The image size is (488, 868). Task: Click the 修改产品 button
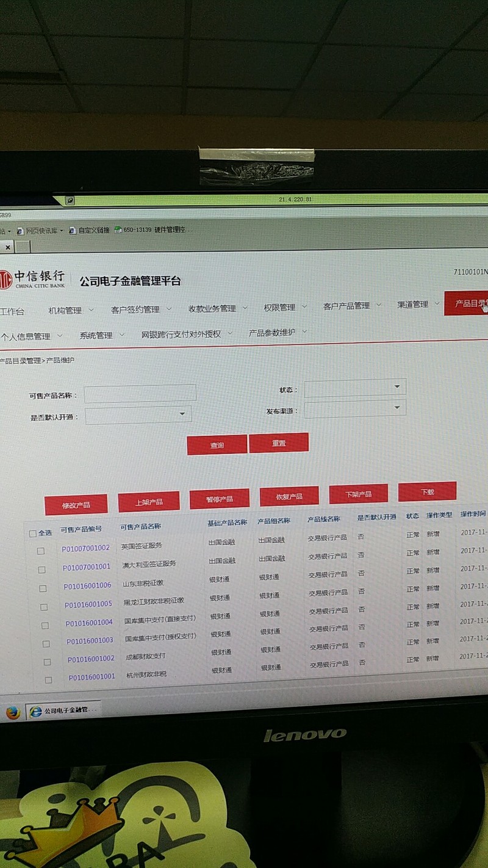coord(76,505)
